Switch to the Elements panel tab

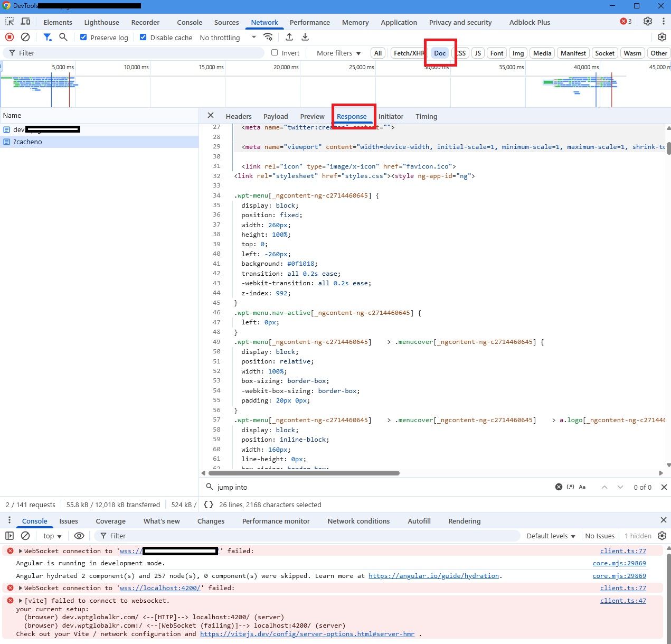tap(58, 22)
